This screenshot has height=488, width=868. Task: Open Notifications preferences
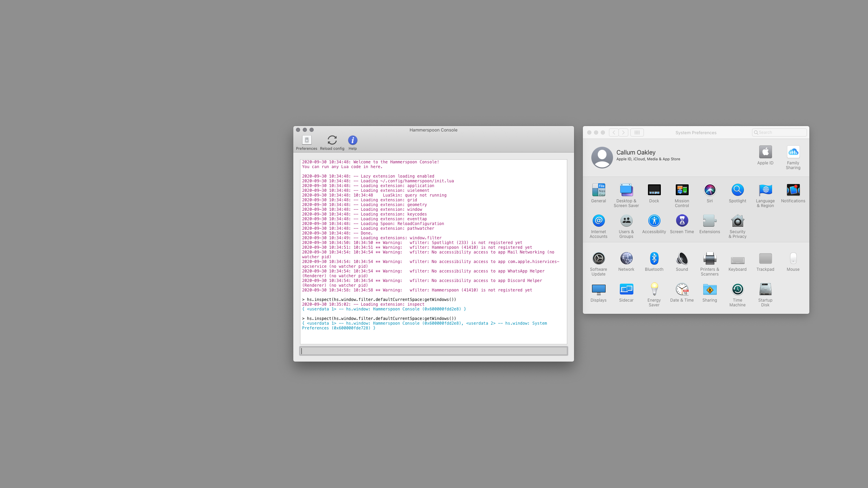(793, 194)
